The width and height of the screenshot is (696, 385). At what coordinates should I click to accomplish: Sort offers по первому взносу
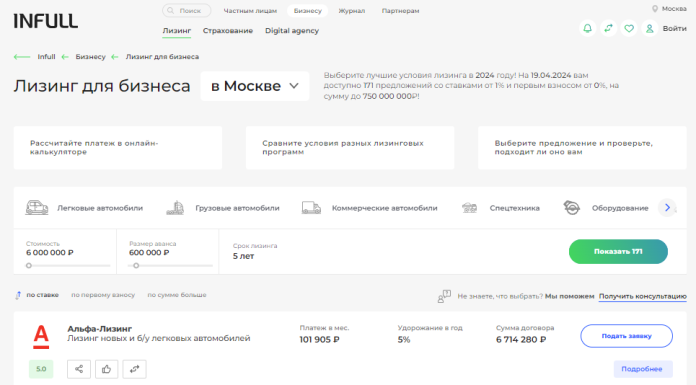click(x=103, y=295)
